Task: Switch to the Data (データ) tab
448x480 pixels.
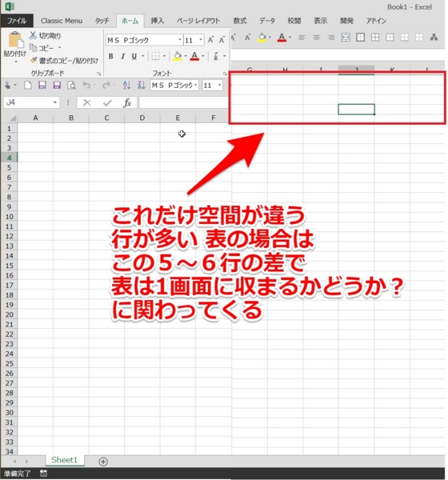Action: (x=267, y=21)
